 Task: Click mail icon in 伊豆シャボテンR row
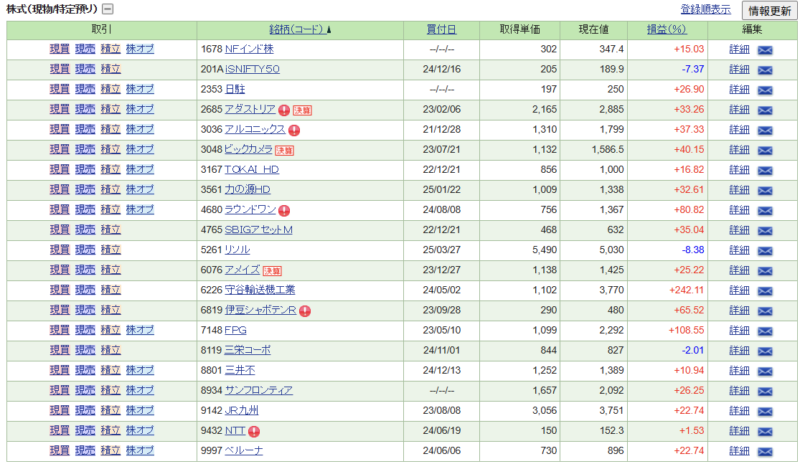coord(765,311)
